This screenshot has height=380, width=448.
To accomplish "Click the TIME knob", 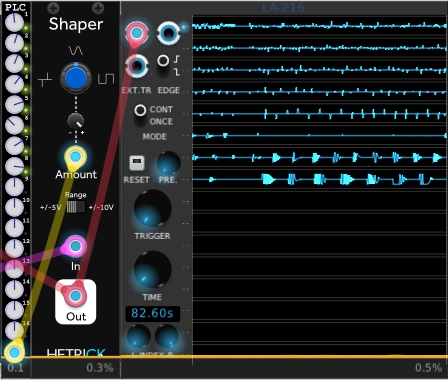I will 152,270.
